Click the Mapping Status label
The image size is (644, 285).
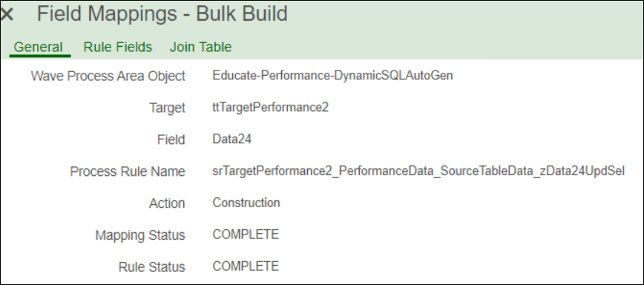pos(140,235)
